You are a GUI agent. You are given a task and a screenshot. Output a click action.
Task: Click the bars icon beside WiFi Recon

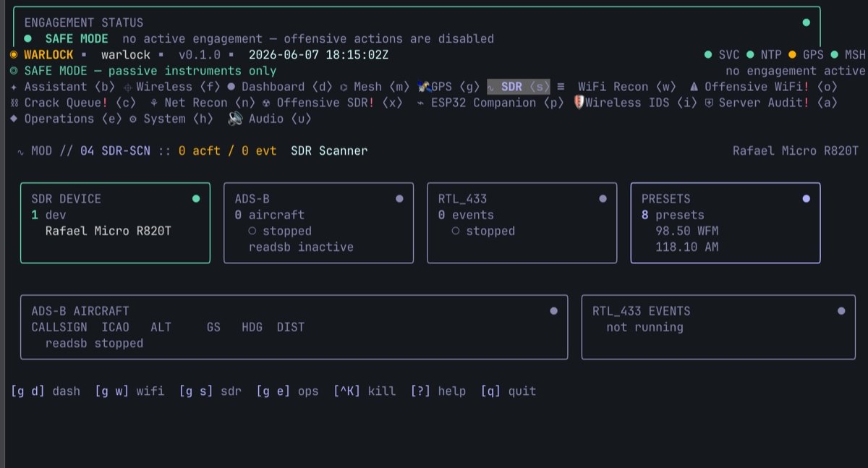[561, 87]
